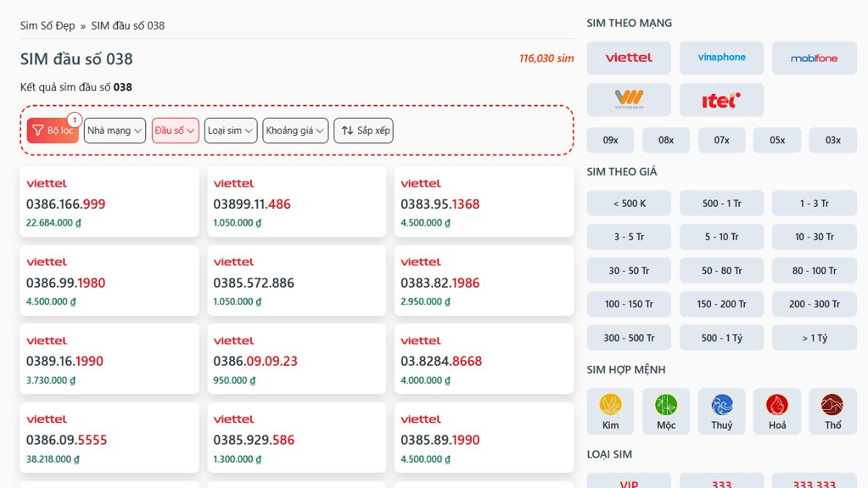Filter by 09x prefix
868x488 pixels.
[610, 140]
